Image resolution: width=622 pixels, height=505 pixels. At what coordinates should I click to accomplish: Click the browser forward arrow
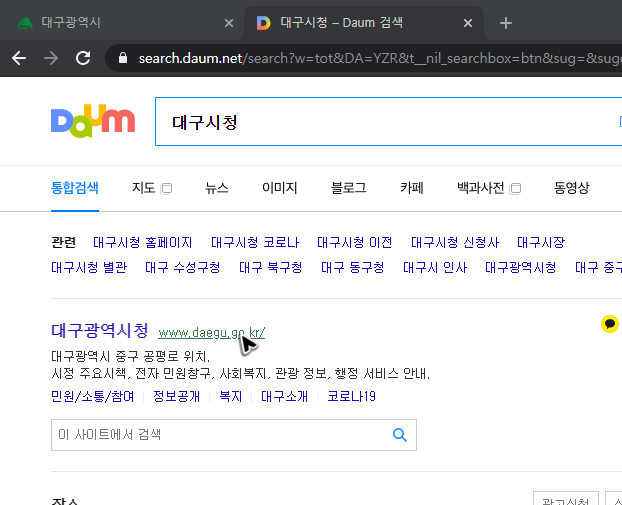51,58
